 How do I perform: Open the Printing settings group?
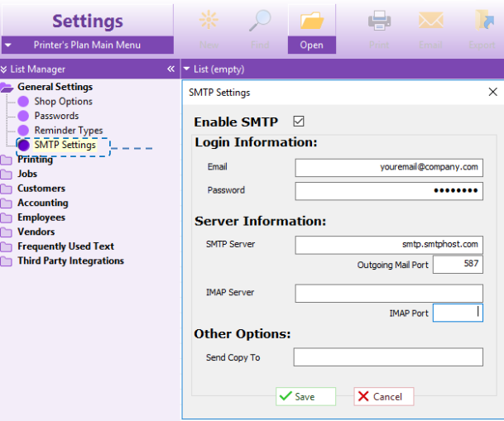[35, 160]
